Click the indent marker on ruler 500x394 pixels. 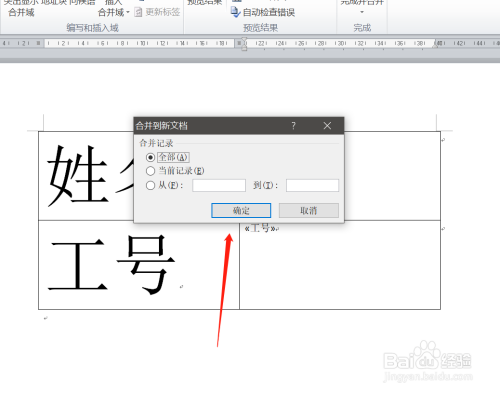(x=244, y=44)
